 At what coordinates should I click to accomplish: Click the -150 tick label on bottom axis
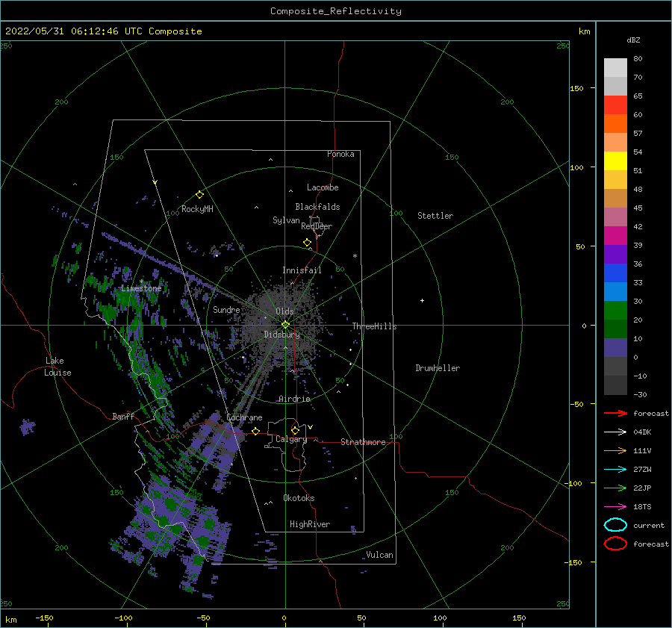click(x=44, y=618)
